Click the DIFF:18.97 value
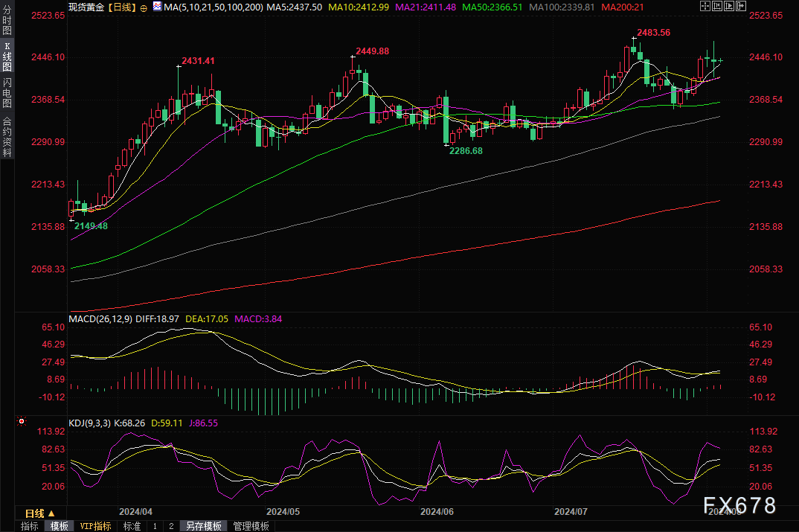 (157, 319)
